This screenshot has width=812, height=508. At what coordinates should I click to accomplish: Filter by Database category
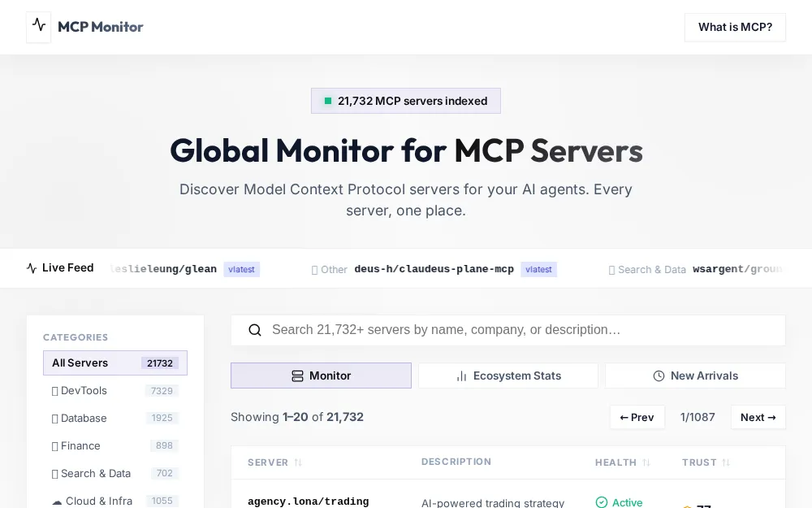tap(115, 418)
